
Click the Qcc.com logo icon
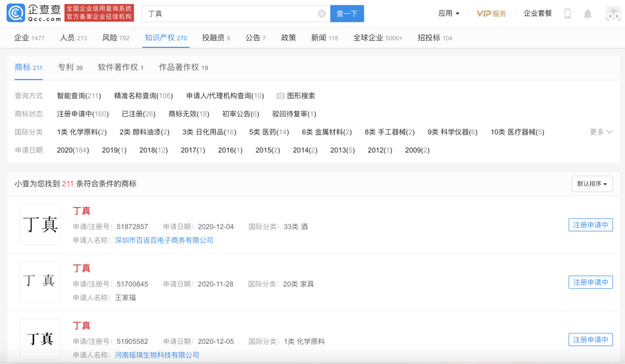(16, 13)
